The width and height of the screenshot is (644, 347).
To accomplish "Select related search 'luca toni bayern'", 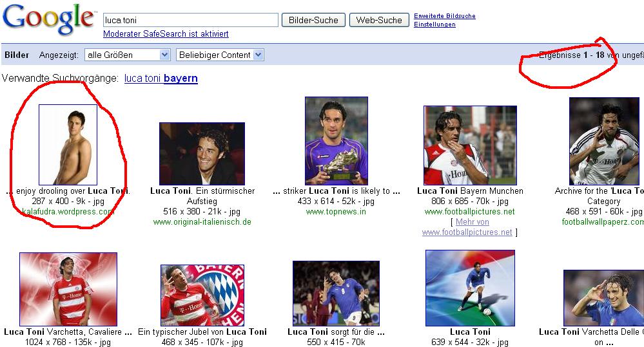I will coord(161,79).
